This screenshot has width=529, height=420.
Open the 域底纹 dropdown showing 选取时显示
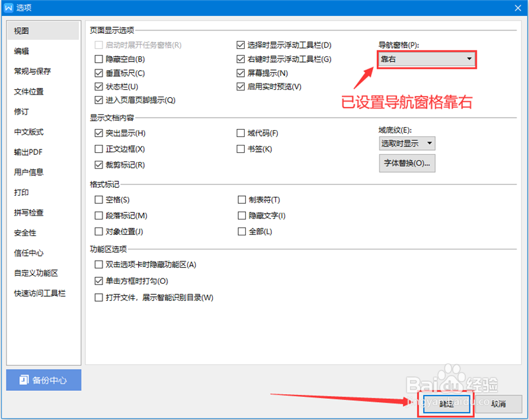408,144
